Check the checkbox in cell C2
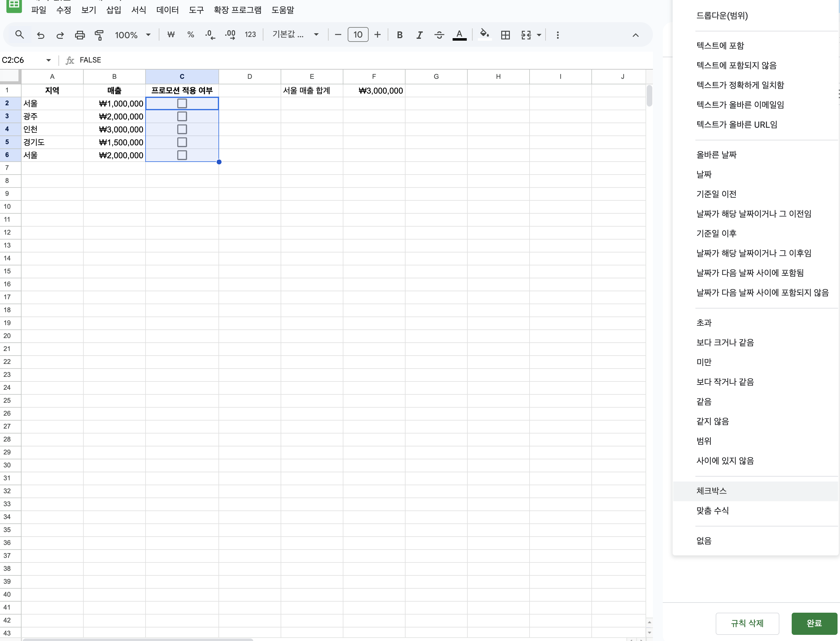This screenshot has width=840, height=641. 182,103
